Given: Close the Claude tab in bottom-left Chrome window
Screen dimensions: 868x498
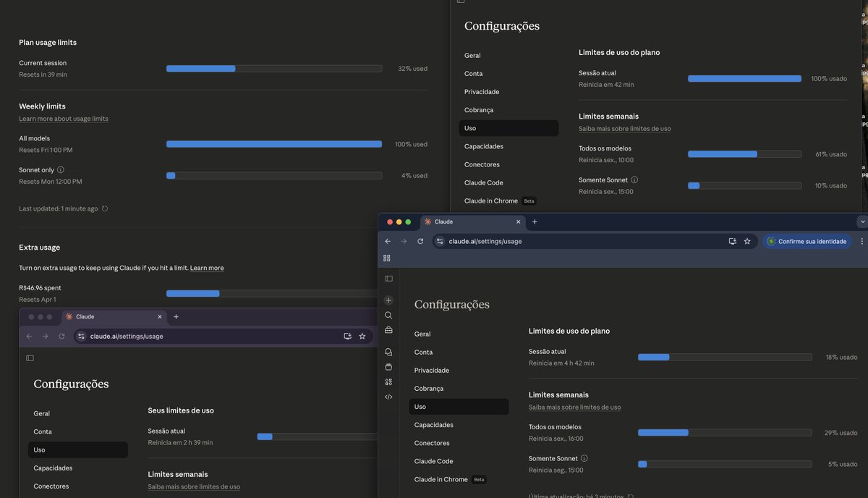Looking at the screenshot, I should point(160,316).
